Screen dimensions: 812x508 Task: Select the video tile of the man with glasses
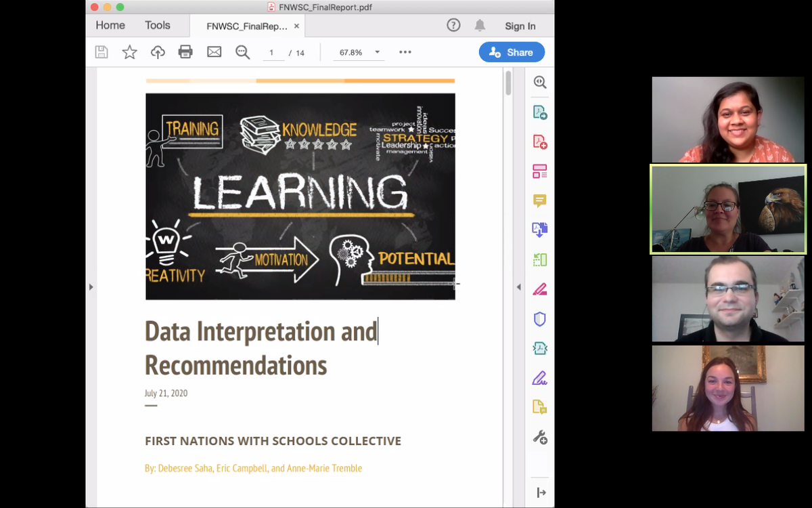pyautogui.click(x=728, y=299)
